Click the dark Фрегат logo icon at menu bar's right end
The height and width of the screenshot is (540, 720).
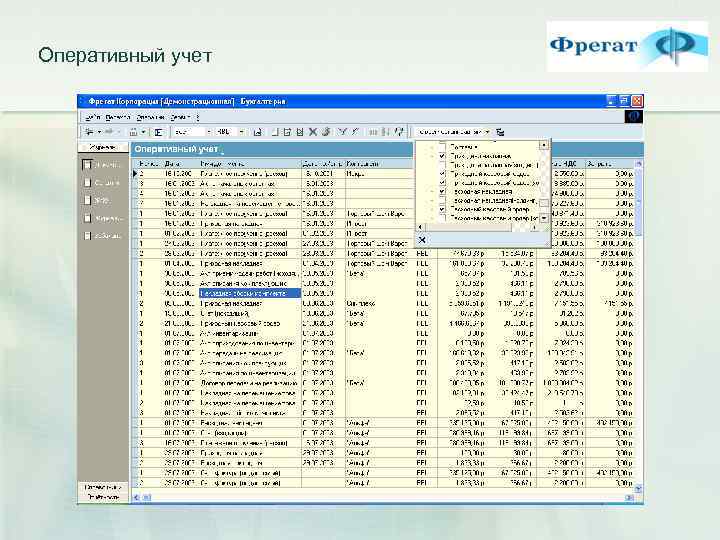click(x=633, y=117)
